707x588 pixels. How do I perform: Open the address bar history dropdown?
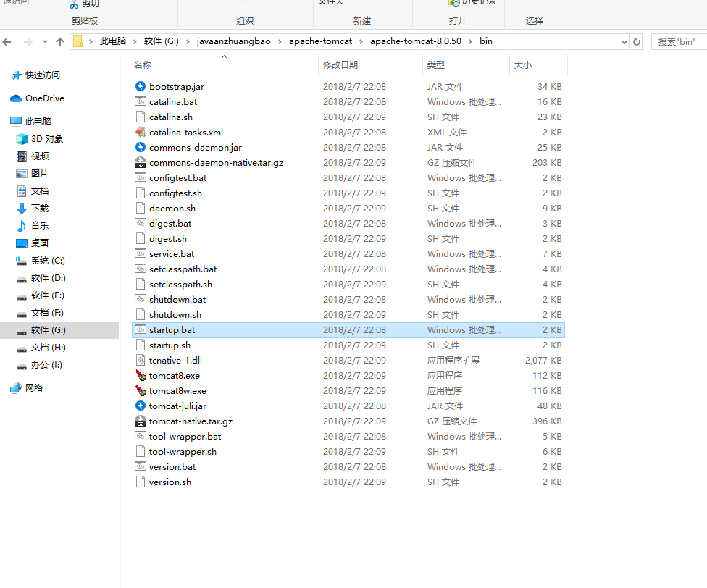point(624,42)
